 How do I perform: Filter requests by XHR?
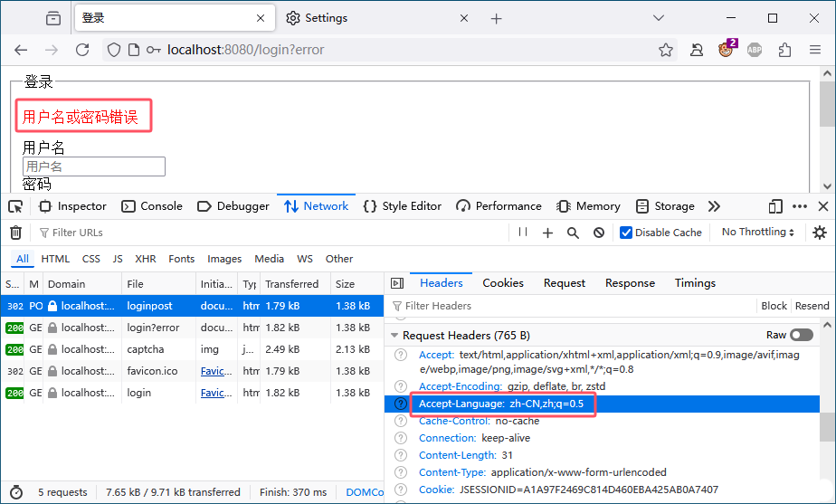(x=146, y=259)
